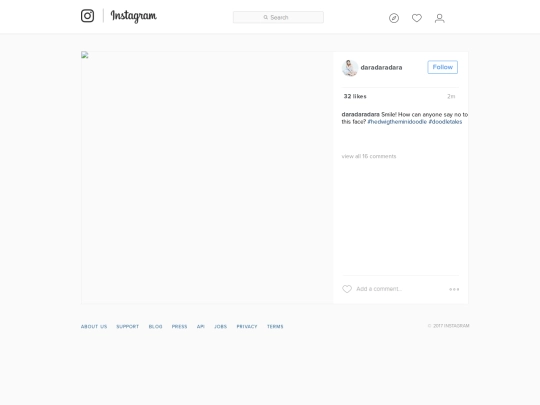The image size is (540, 405).
Task: Click the Instagram wordmark logo
Action: (x=134, y=16)
